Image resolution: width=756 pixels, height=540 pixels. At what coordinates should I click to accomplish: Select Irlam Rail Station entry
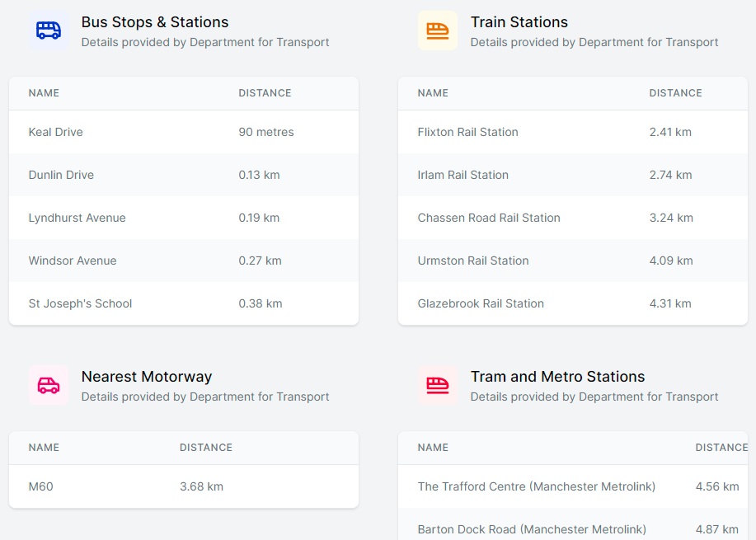pos(463,175)
